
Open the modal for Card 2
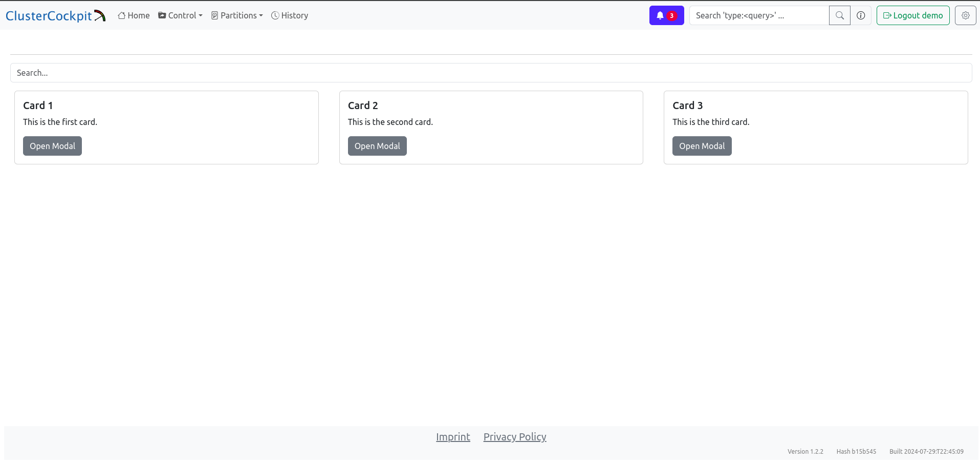point(377,146)
